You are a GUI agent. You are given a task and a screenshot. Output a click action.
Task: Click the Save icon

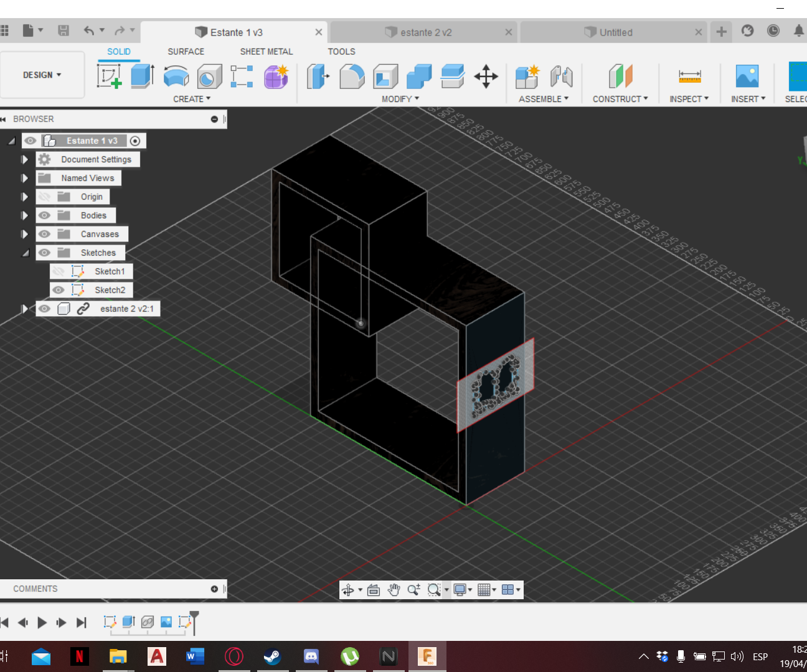64,30
